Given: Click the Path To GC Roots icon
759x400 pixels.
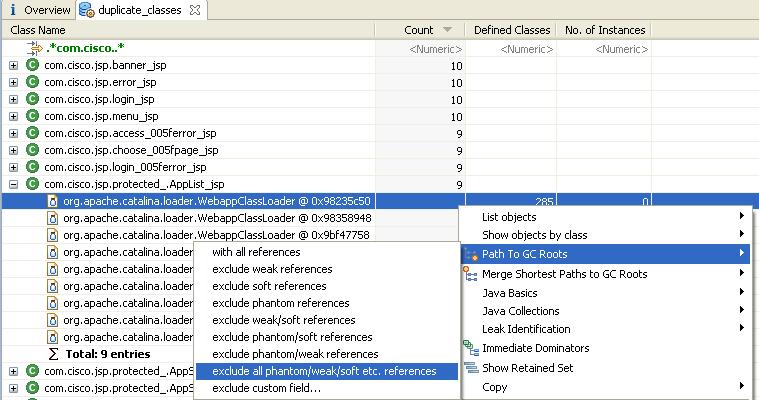Looking at the screenshot, I should (x=470, y=255).
